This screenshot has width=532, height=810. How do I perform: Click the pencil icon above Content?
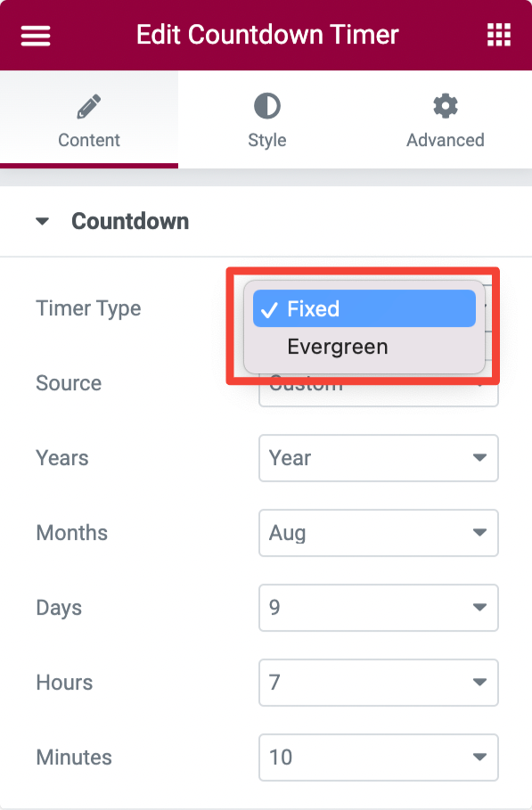click(x=88, y=104)
